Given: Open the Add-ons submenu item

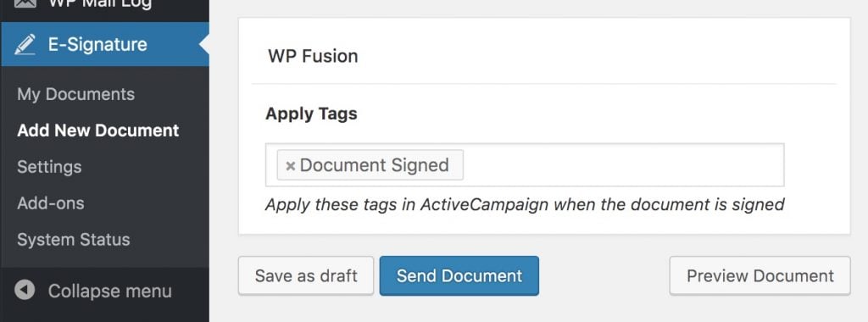Looking at the screenshot, I should [50, 203].
